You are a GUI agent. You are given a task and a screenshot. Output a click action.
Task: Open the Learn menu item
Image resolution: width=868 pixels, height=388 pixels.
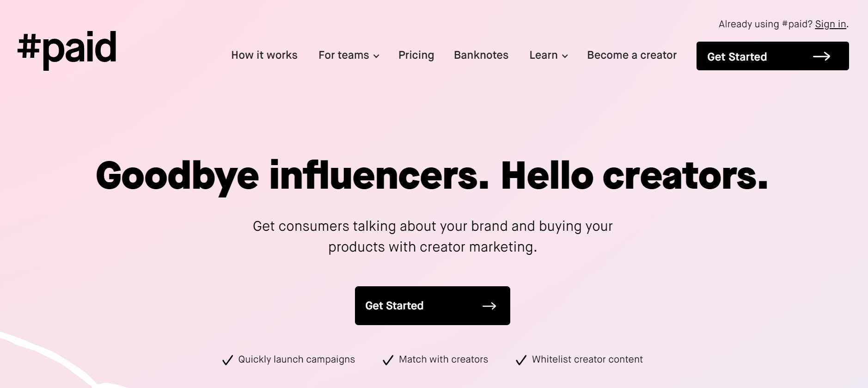pyautogui.click(x=549, y=55)
